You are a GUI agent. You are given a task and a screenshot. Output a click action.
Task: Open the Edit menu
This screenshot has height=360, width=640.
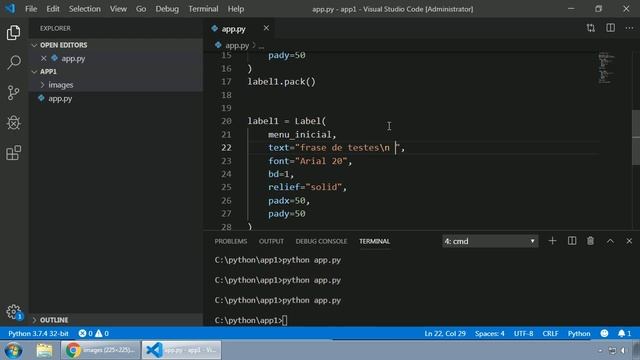pyautogui.click(x=53, y=9)
